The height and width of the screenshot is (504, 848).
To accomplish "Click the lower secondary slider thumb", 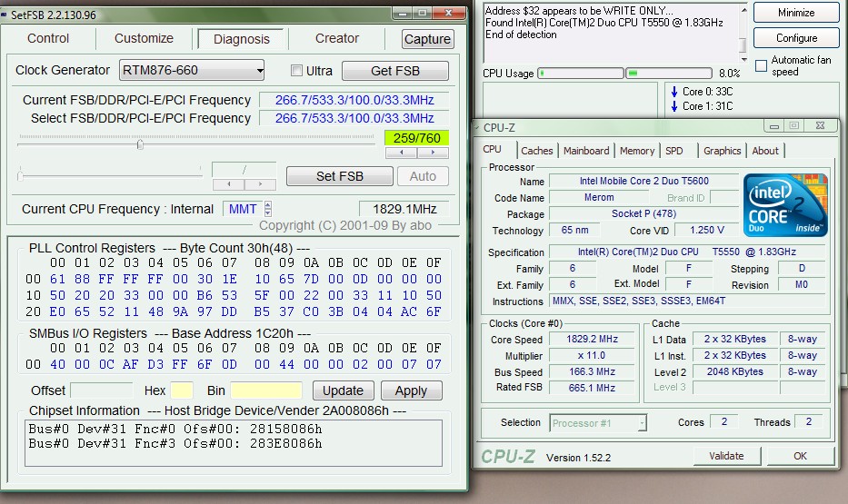I will click(21, 175).
